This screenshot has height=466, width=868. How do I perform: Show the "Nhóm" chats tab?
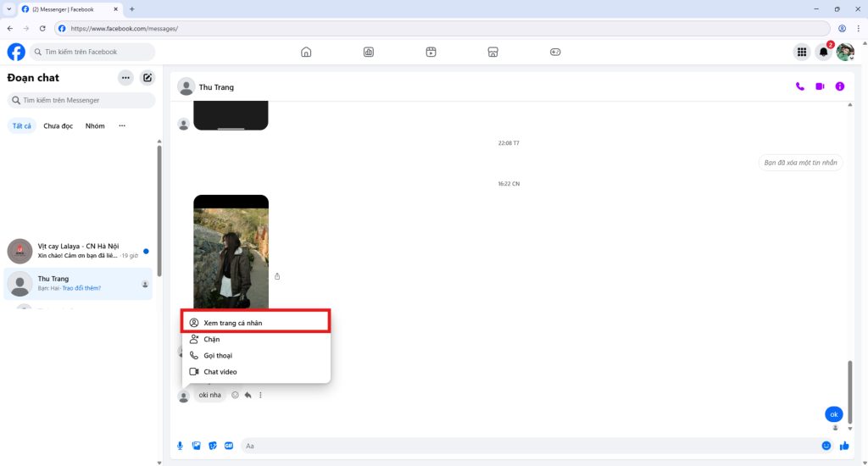[95, 126]
